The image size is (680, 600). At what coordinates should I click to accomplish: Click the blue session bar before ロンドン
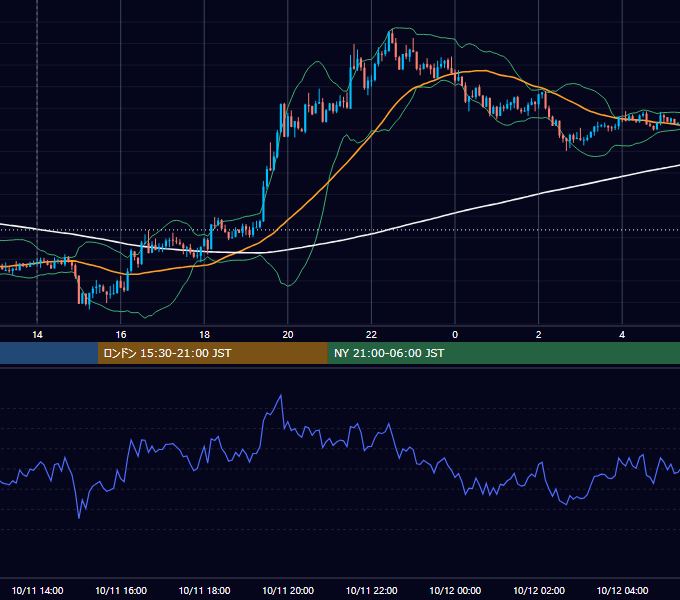click(49, 353)
